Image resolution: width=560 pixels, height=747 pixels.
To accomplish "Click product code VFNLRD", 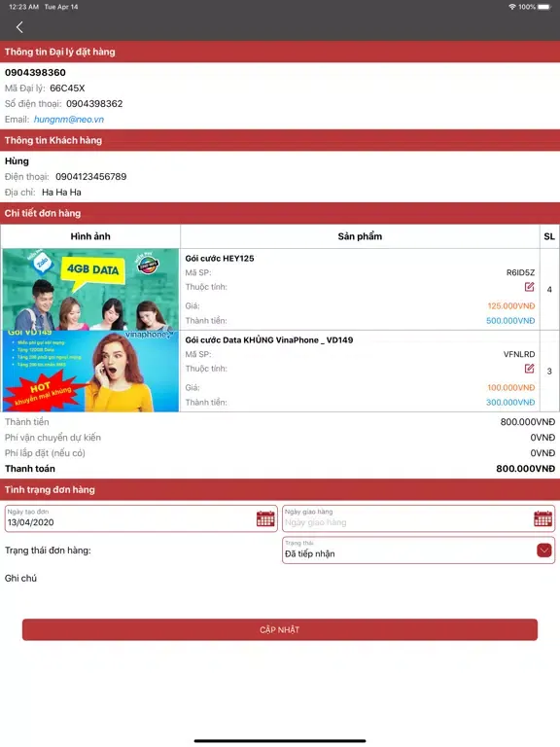I will click(x=519, y=354).
